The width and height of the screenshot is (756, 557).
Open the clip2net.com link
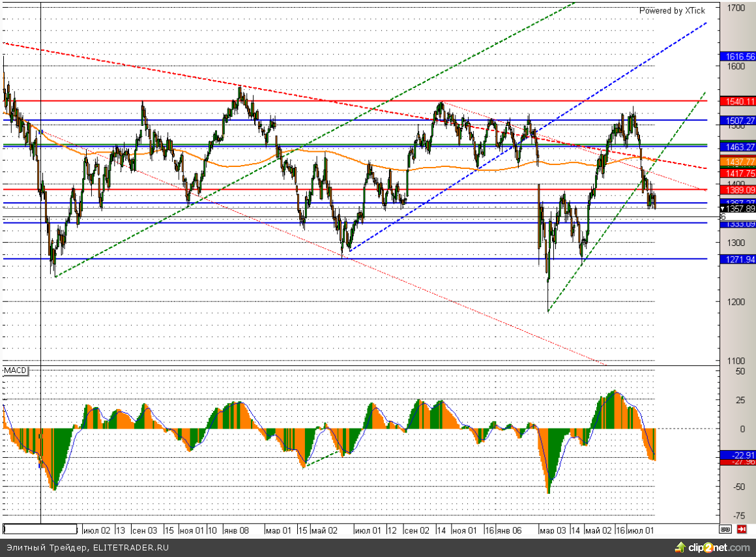(719, 547)
